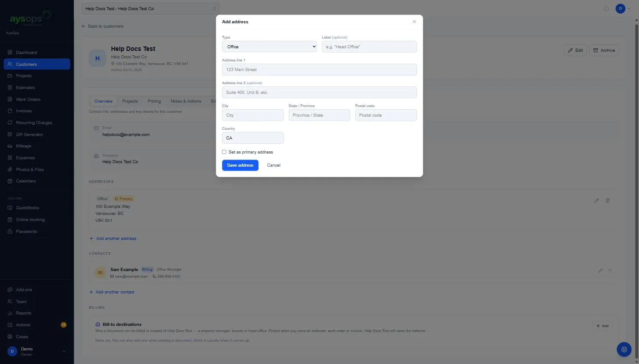This screenshot has width=639, height=364.
Task: Click the Dashboard sidebar icon
Action: click(10, 53)
